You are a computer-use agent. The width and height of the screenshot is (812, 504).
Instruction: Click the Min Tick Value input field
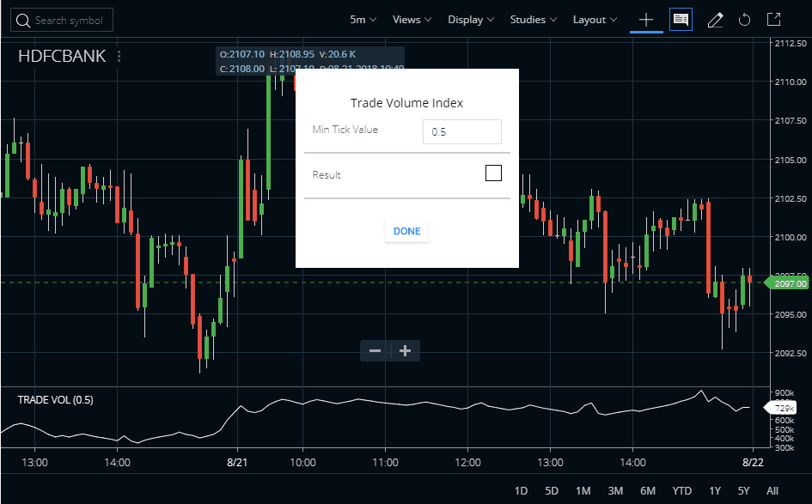click(x=461, y=131)
